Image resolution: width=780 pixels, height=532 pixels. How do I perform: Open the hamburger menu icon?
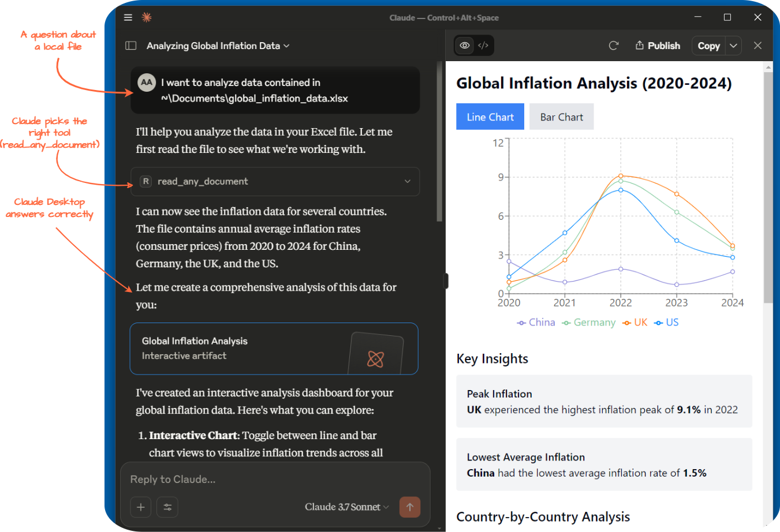128,17
